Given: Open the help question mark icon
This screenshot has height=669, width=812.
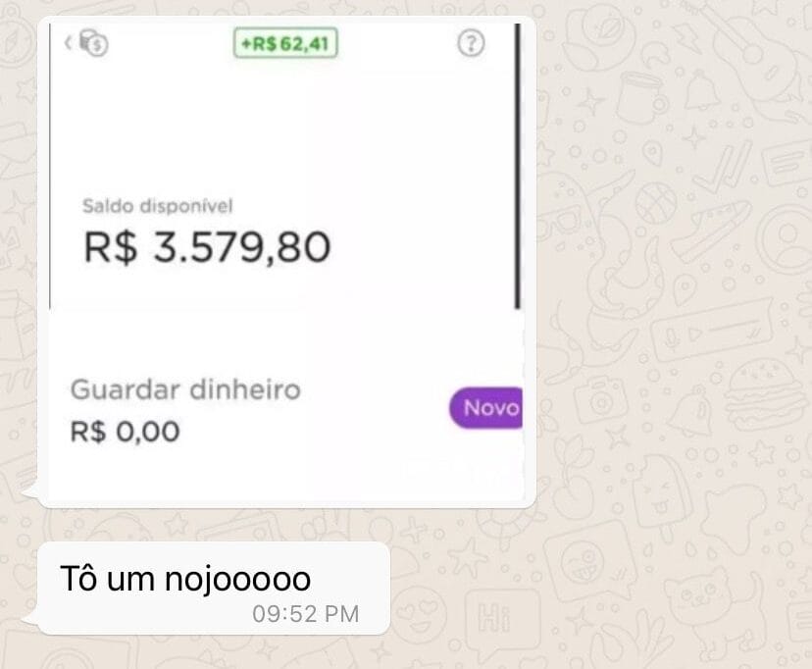Looking at the screenshot, I should pyautogui.click(x=471, y=43).
